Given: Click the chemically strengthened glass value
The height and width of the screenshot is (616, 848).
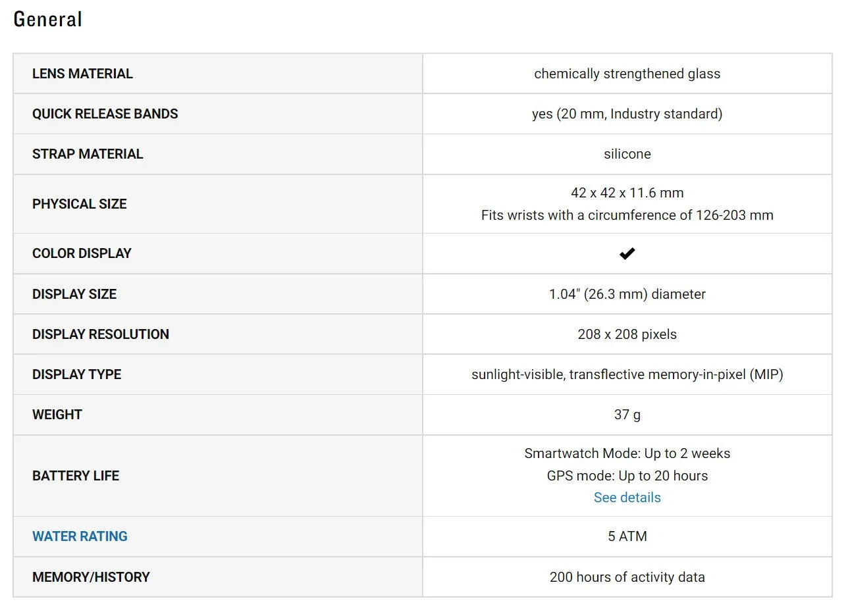Looking at the screenshot, I should coord(627,74).
